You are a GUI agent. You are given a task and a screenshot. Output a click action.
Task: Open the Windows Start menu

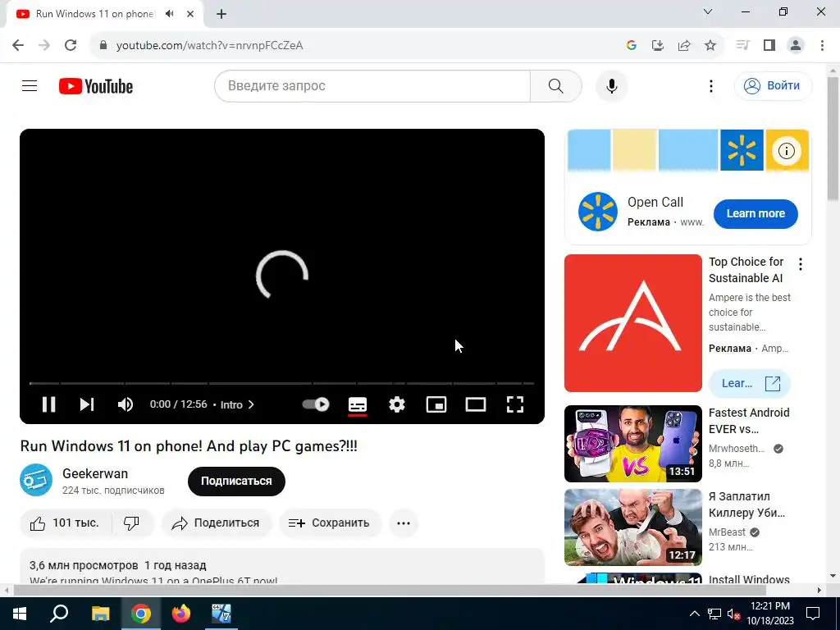[x=20, y=614]
